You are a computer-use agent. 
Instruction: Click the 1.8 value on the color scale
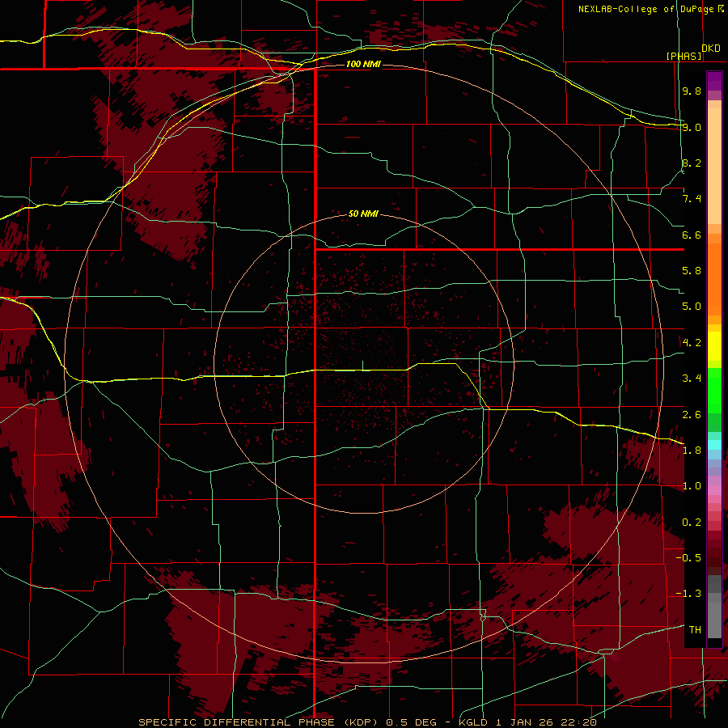692,451
